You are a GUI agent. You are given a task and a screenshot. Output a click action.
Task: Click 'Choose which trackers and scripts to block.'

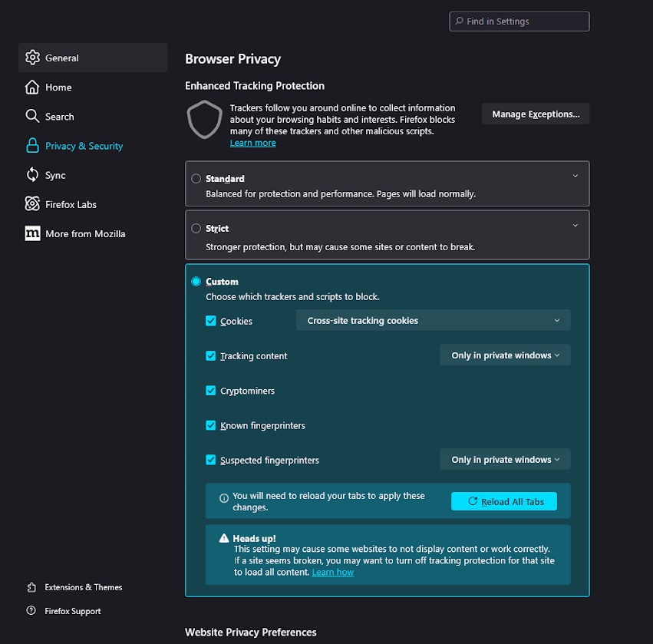(292, 296)
